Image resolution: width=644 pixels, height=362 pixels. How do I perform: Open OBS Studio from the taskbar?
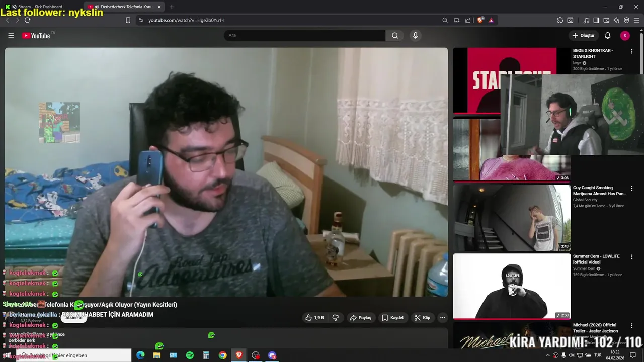[x=256, y=355]
